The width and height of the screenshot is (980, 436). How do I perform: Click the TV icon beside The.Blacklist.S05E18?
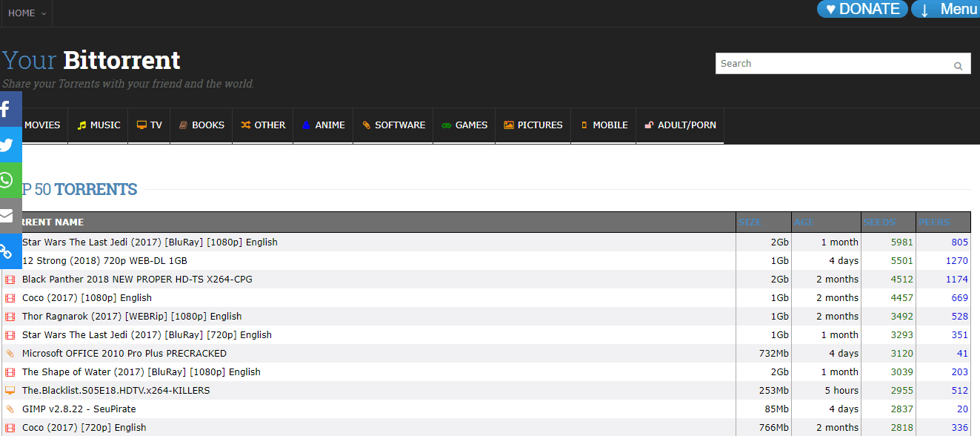[10, 391]
